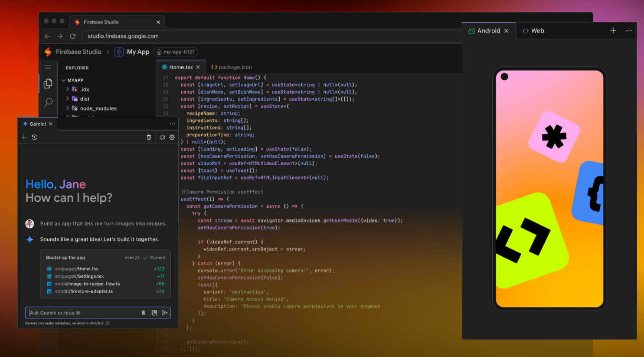The width and height of the screenshot is (644, 357).
Task: Open the Explorer files icon in activity bar
Action: 48,83
